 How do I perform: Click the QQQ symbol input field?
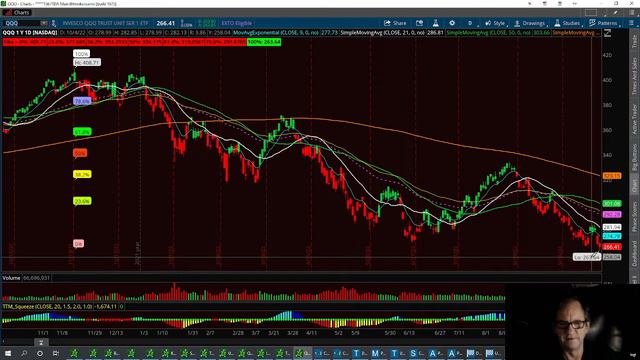point(22,23)
